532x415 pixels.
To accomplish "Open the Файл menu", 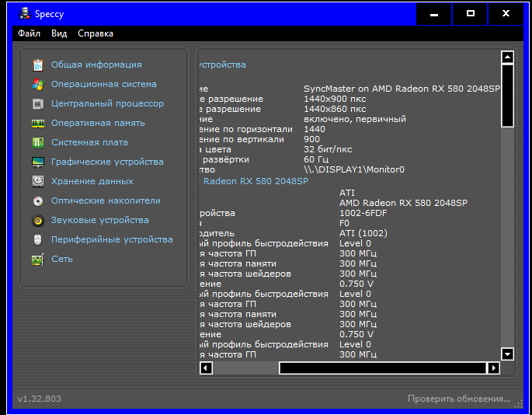I will (x=29, y=33).
